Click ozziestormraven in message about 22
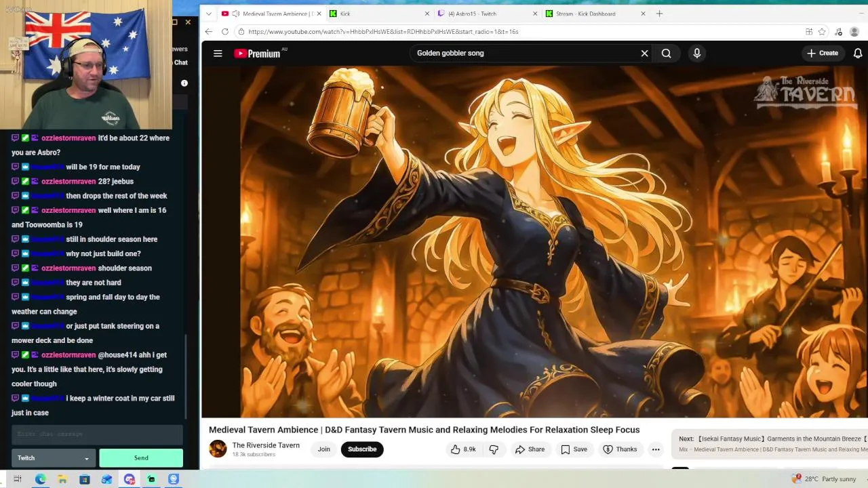 68,138
